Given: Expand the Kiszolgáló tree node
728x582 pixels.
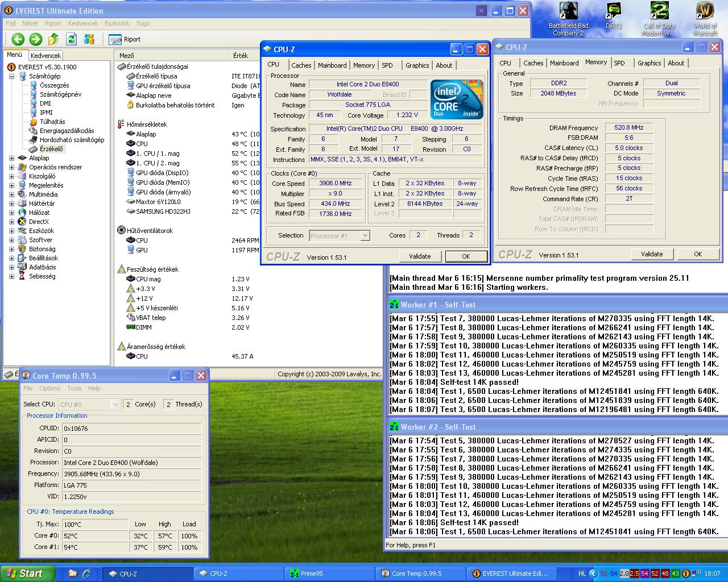Looking at the screenshot, I should pos(12,176).
